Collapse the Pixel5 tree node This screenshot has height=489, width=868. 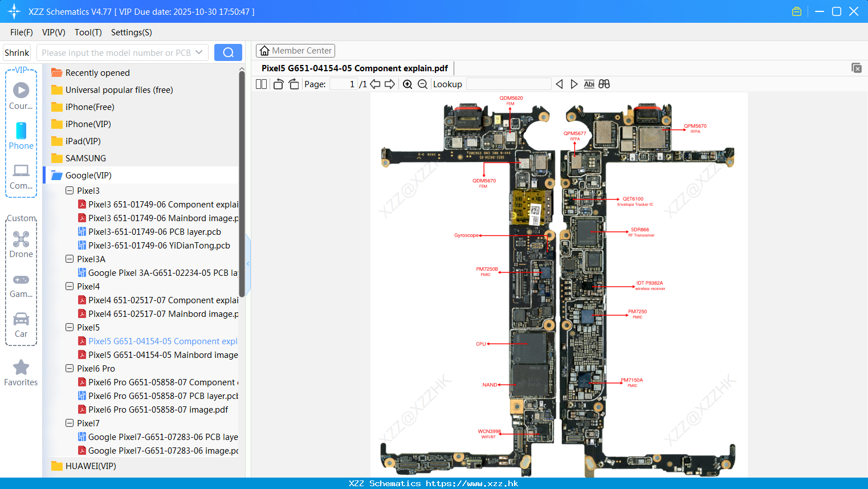[x=70, y=327]
